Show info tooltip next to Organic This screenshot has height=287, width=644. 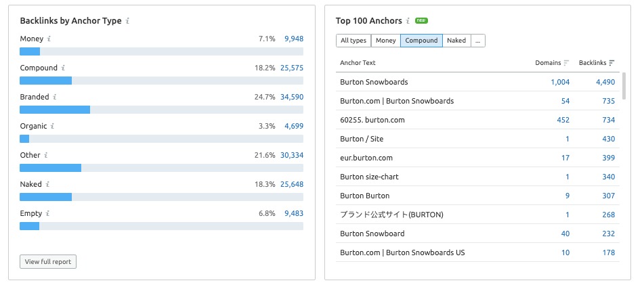point(53,127)
